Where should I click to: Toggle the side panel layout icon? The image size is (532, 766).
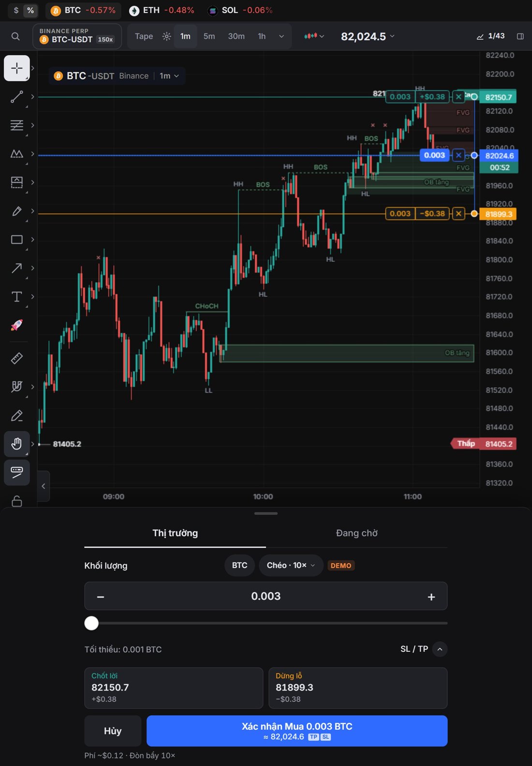[520, 36]
